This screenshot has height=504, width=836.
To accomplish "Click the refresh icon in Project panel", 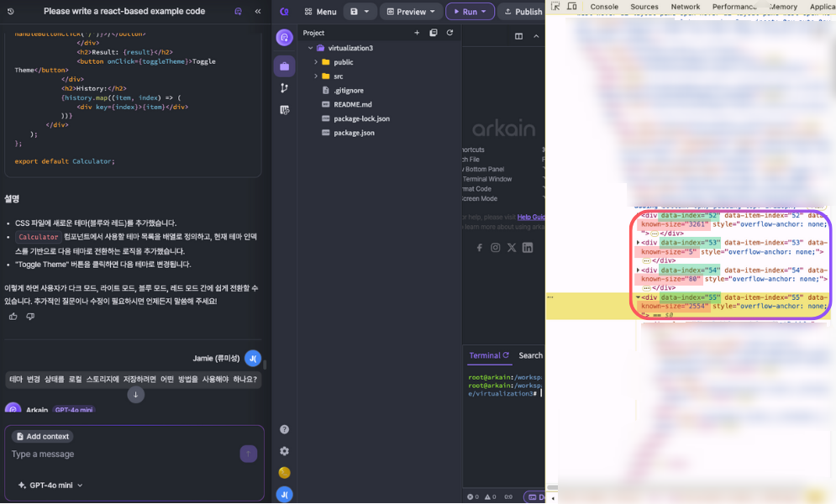I will click(x=450, y=33).
